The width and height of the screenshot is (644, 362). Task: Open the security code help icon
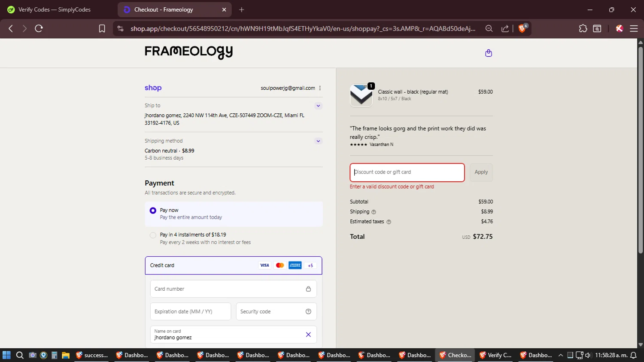308,312
